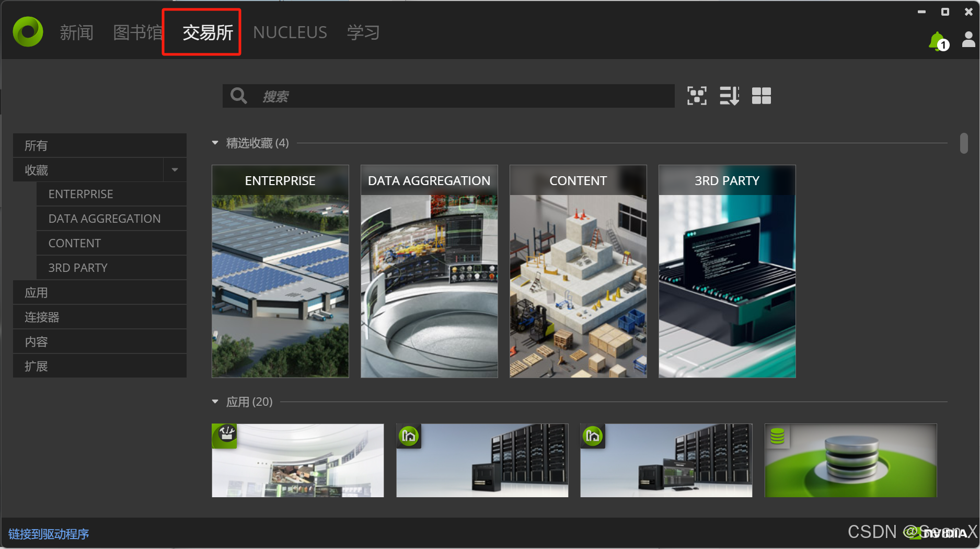Open the user account profile icon
Viewport: 980px width, 549px height.
coord(969,40)
